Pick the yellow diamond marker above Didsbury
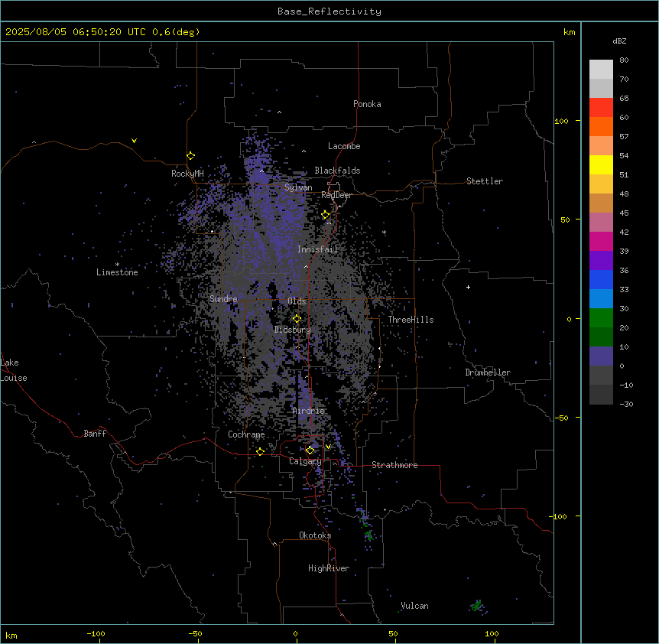Screen dimensions: 659x644 click(297, 318)
